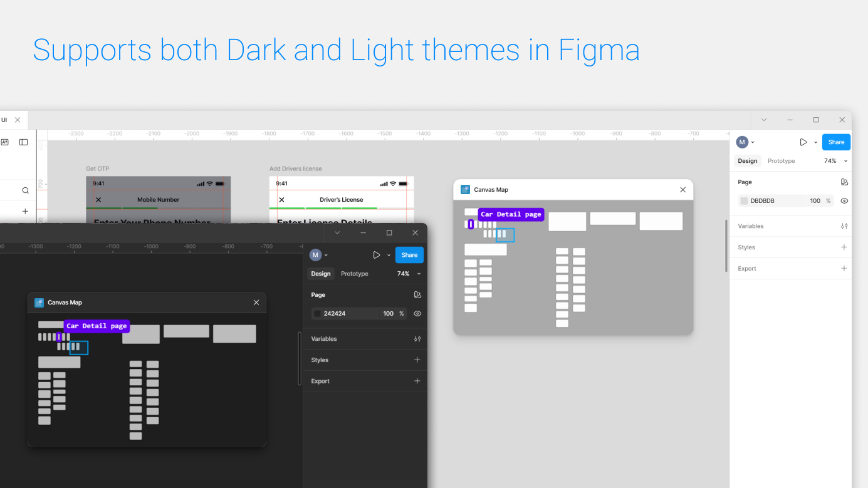Add export setting with plus, light panel

click(x=844, y=269)
